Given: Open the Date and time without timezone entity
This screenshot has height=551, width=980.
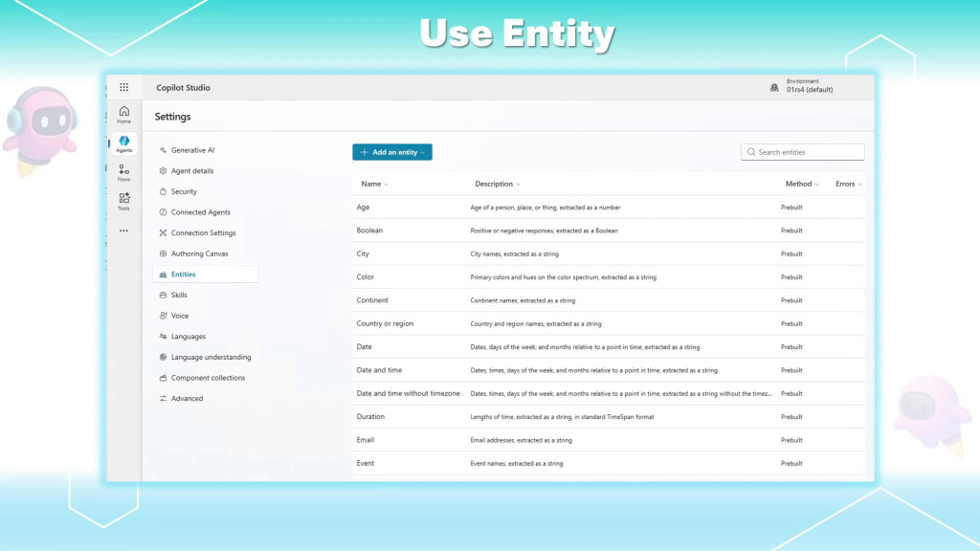Looking at the screenshot, I should 408,393.
